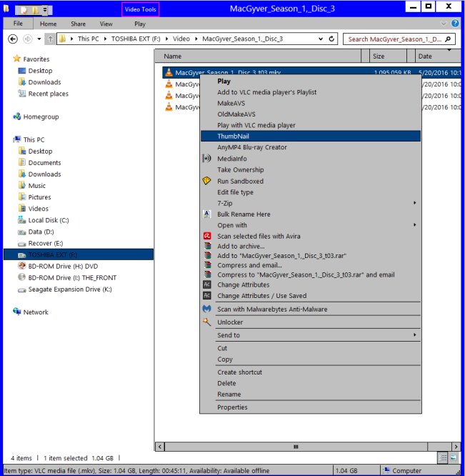This screenshot has height=476, width=465.
Task: Sort by the Date column header
Action: [x=438, y=56]
